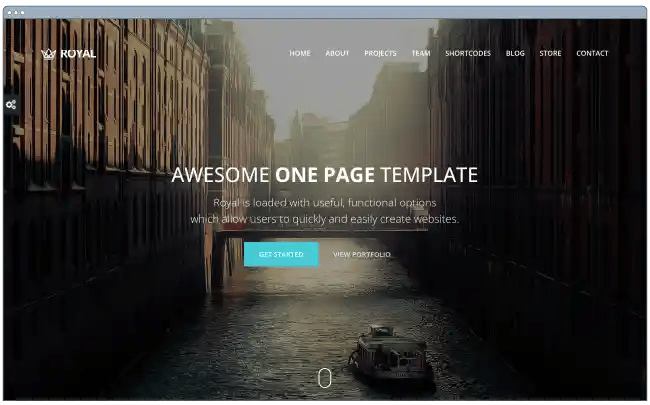Open the Store nav link
Image resolution: width=650 pixels, height=405 pixels.
point(550,53)
